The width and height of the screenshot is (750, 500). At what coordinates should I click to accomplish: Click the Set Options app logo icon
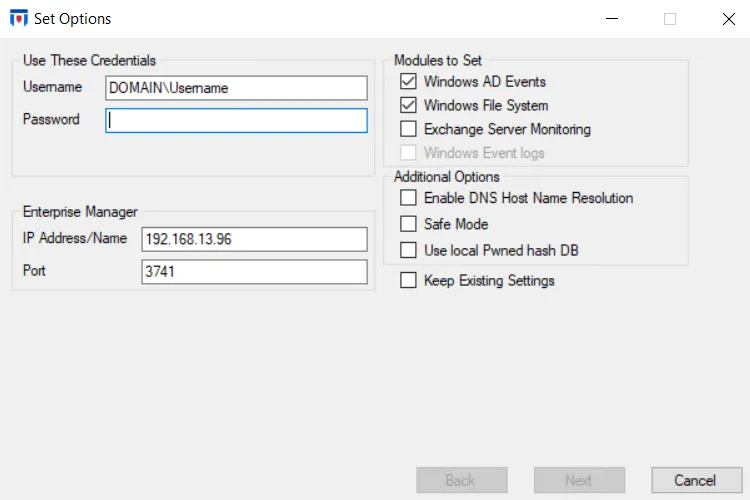click(x=19, y=18)
